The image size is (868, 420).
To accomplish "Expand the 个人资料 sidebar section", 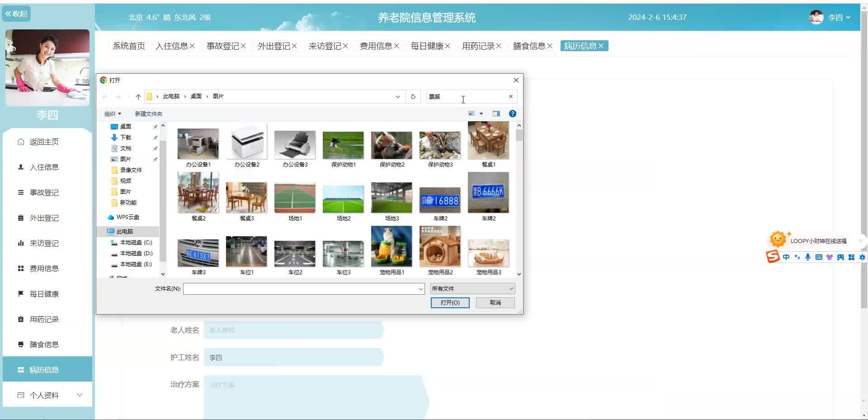I will 80,394.
